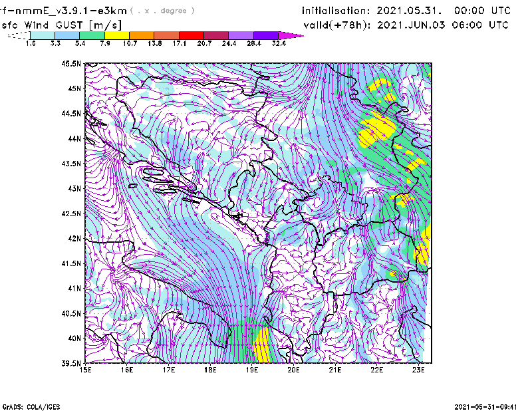Click the crimson 20.7–24.4 legend swatch
This screenshot has height=411, width=532.
(216, 35)
